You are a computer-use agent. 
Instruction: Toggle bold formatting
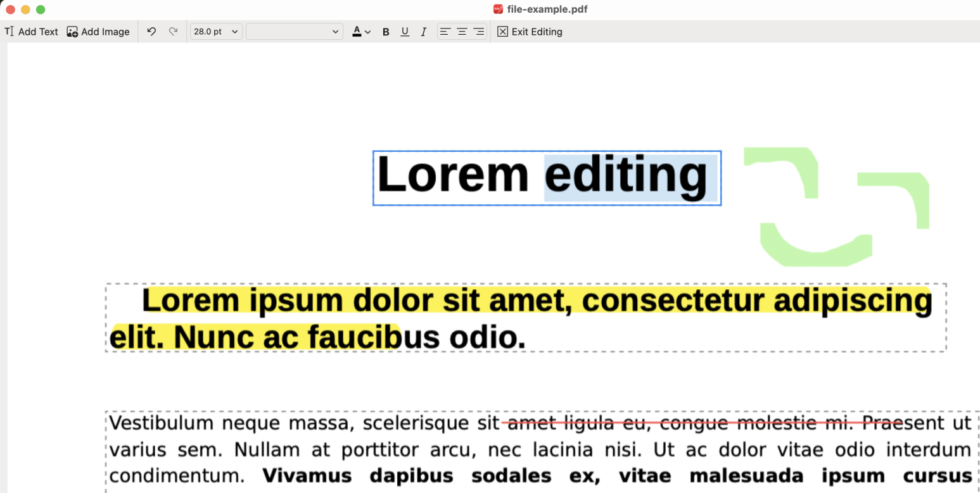[386, 31]
